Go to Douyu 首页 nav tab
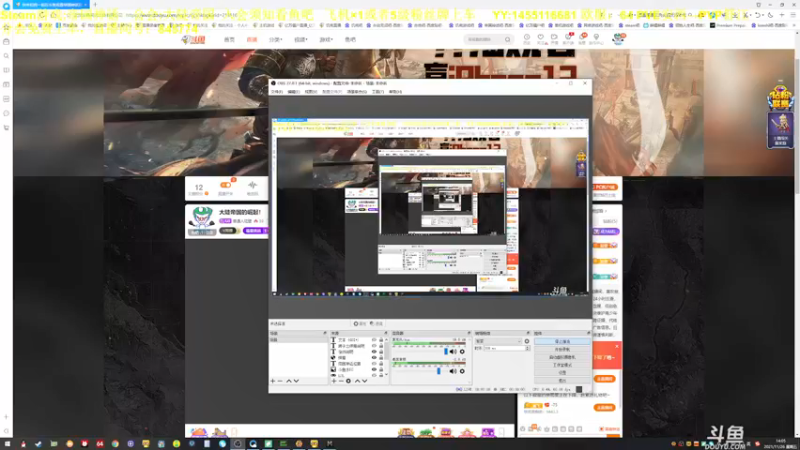Viewport: 800px width, 450px height. [x=230, y=39]
